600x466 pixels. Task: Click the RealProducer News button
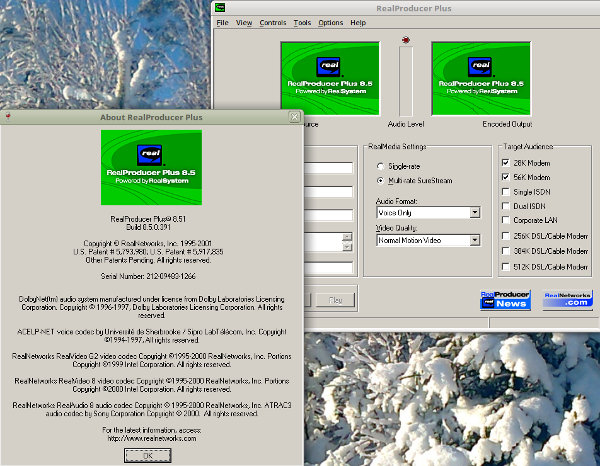(505, 300)
